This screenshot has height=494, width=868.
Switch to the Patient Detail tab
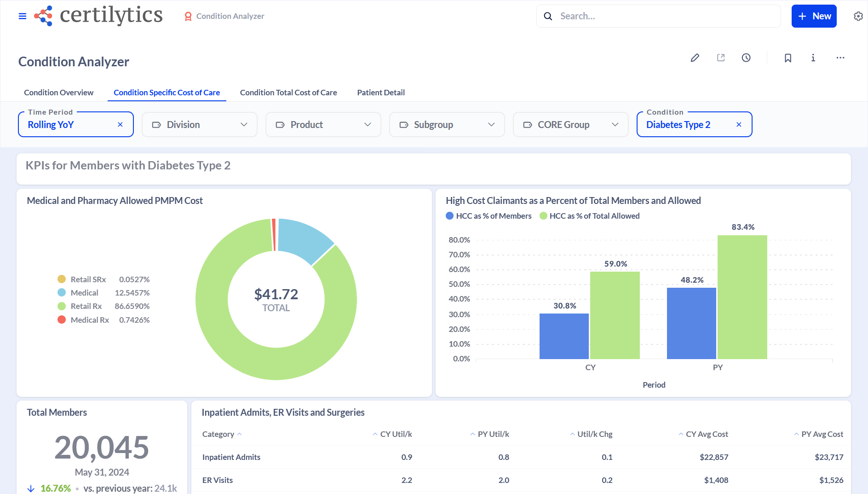pos(380,92)
